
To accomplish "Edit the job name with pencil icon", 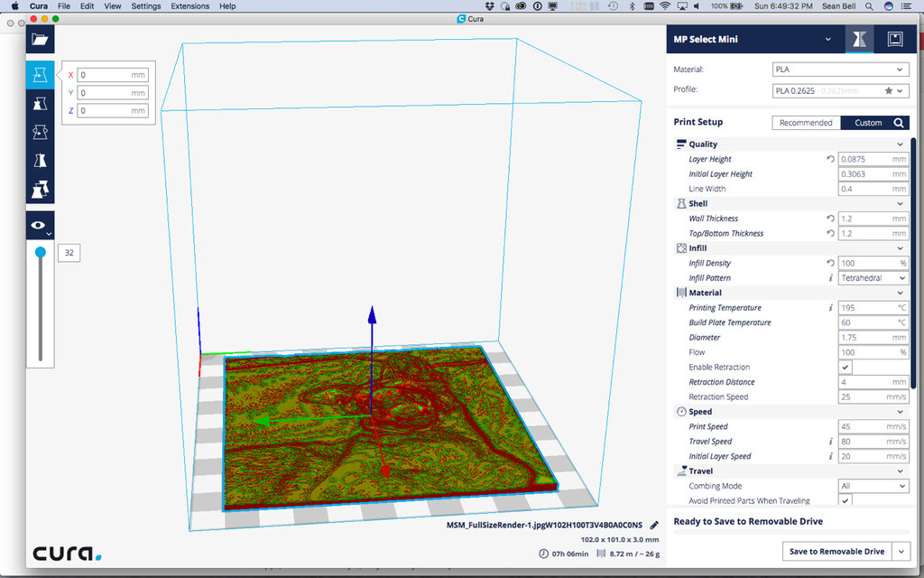I will coord(653,525).
